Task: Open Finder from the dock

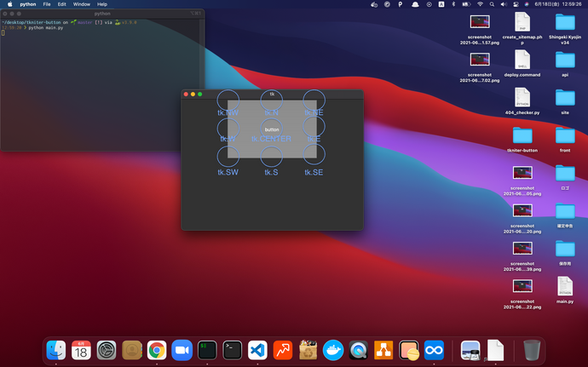Action: 56,349
